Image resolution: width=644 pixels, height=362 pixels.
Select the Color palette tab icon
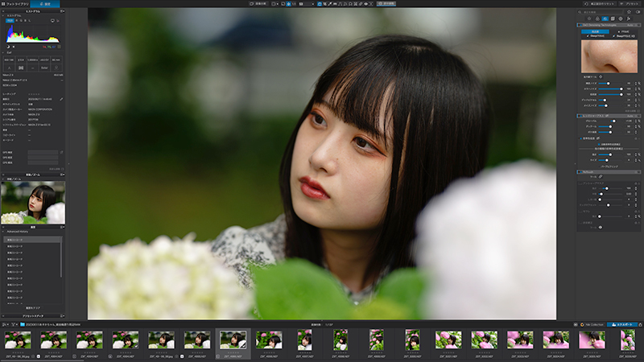tap(597, 19)
